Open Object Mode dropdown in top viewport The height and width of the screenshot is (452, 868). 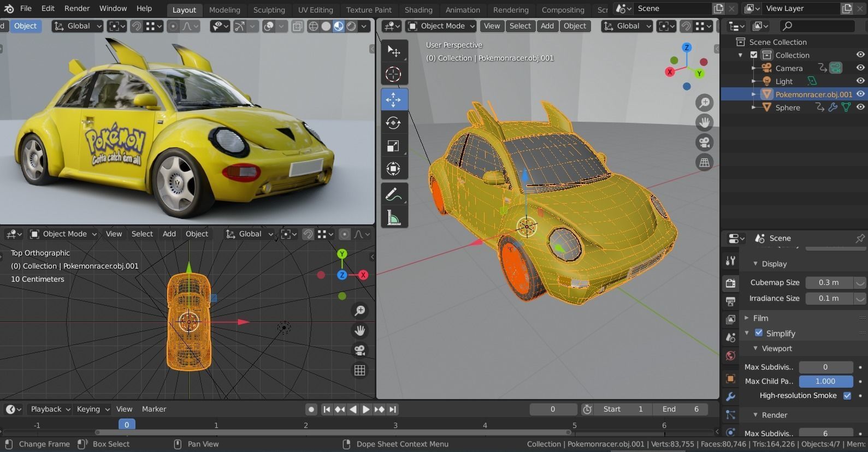pos(63,234)
